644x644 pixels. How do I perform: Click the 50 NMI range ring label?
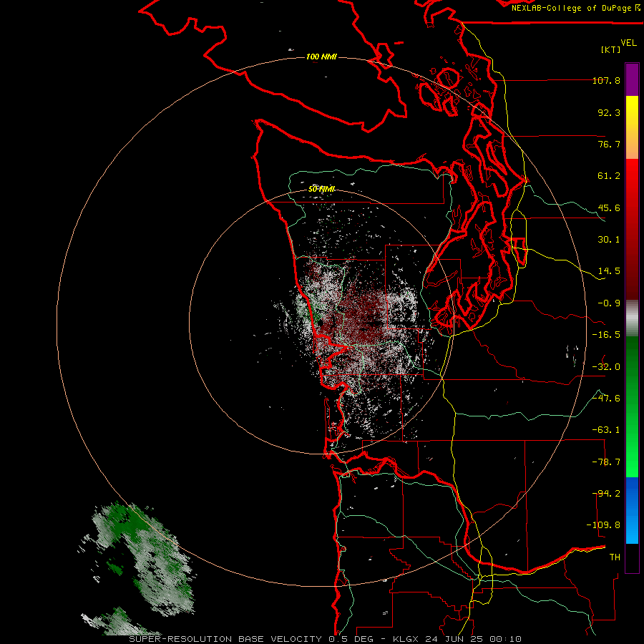tap(321, 189)
